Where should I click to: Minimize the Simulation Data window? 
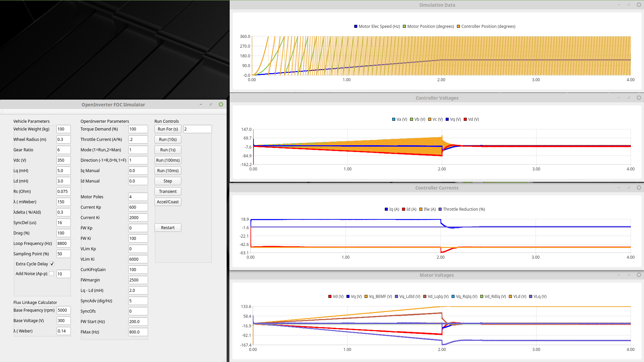[x=618, y=5]
